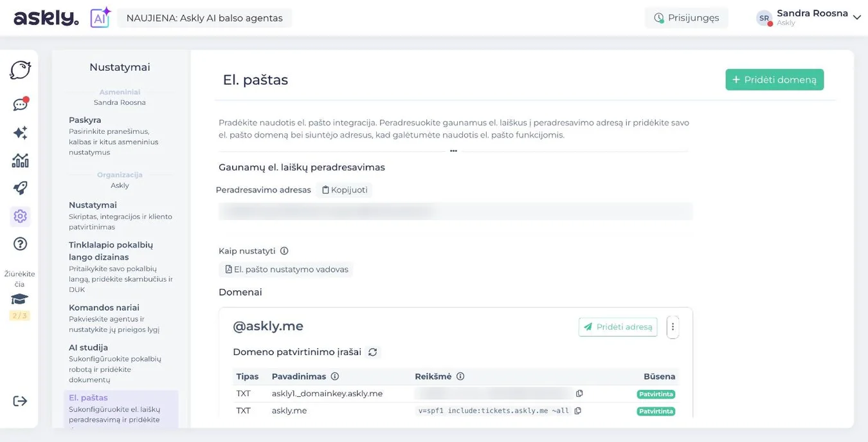Click Patvirtinta badge of askly.me row
868x442 pixels.
point(656,411)
